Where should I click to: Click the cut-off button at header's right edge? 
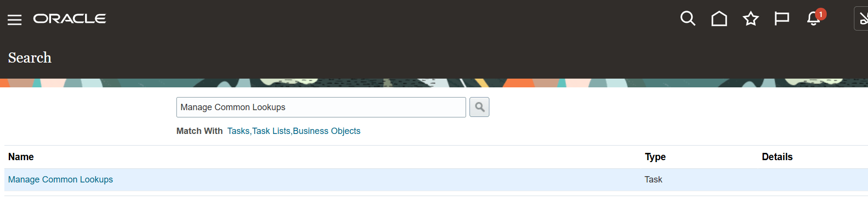click(x=861, y=18)
